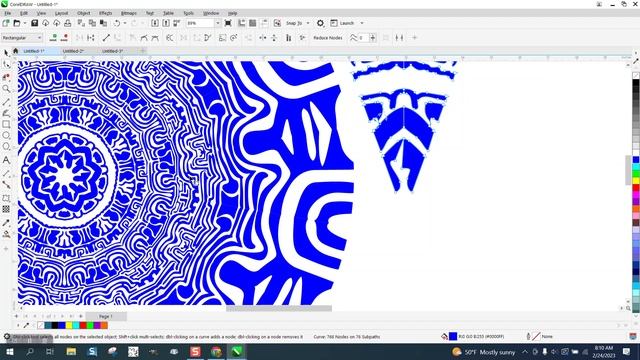Screen dimensions: 640x360
Task: Select the Text tool (A)
Action: (x=6, y=160)
